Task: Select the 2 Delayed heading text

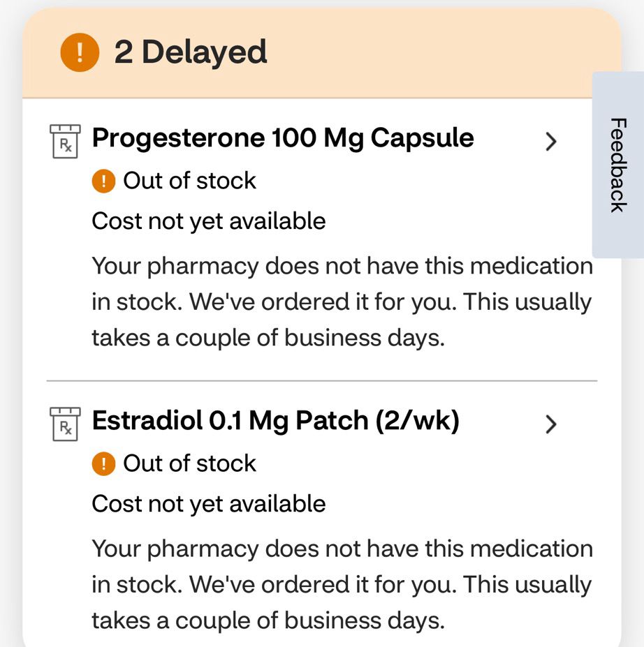Action: point(190,52)
